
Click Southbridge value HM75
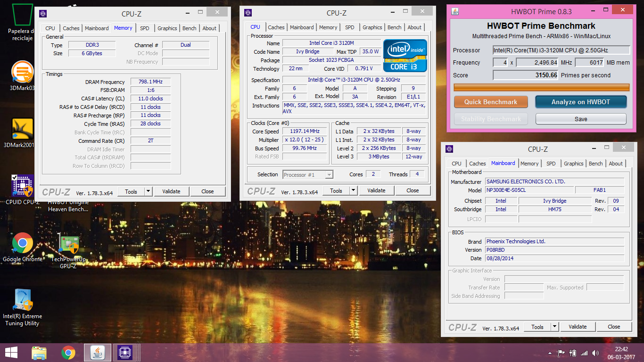click(555, 209)
